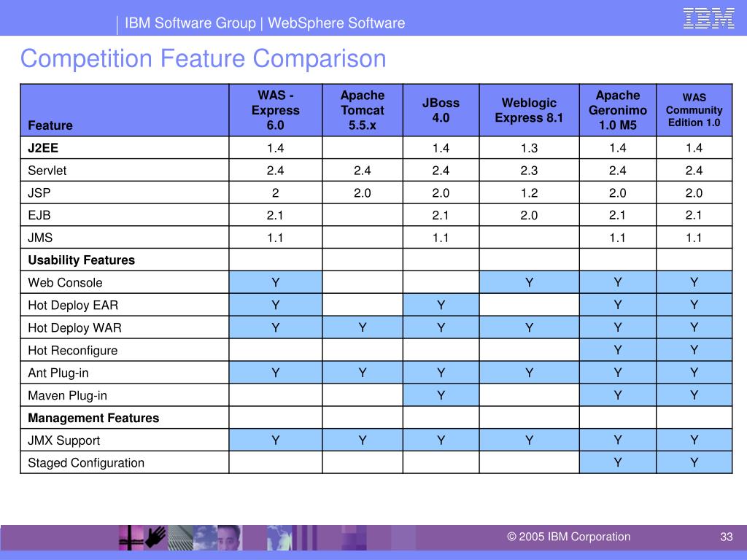The image size is (747, 560).
Task: Select the 'Ant Plug-in' row label
Action: pyautogui.click(x=58, y=373)
